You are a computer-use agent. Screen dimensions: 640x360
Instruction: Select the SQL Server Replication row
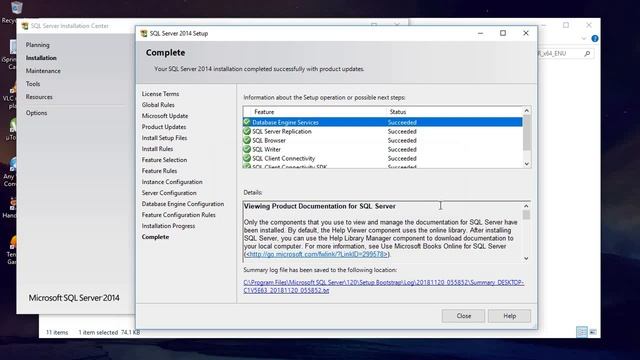[x=382, y=131]
